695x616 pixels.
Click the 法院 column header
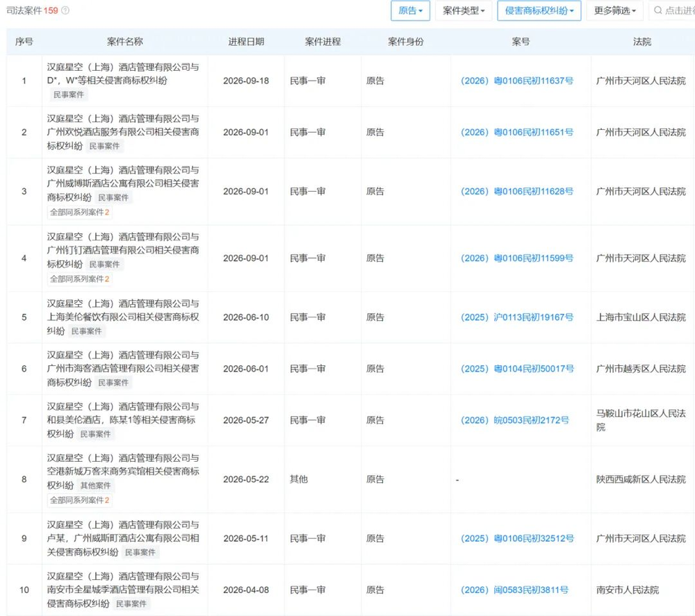[642, 42]
